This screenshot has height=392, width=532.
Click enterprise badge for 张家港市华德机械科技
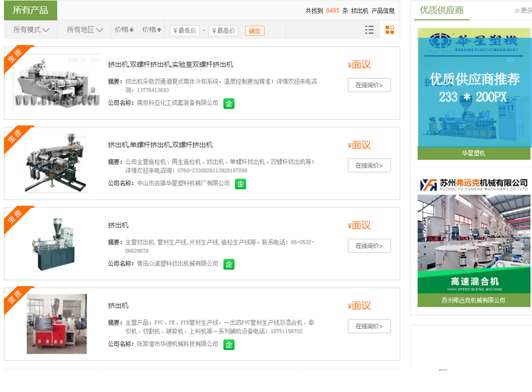pyautogui.click(x=229, y=345)
